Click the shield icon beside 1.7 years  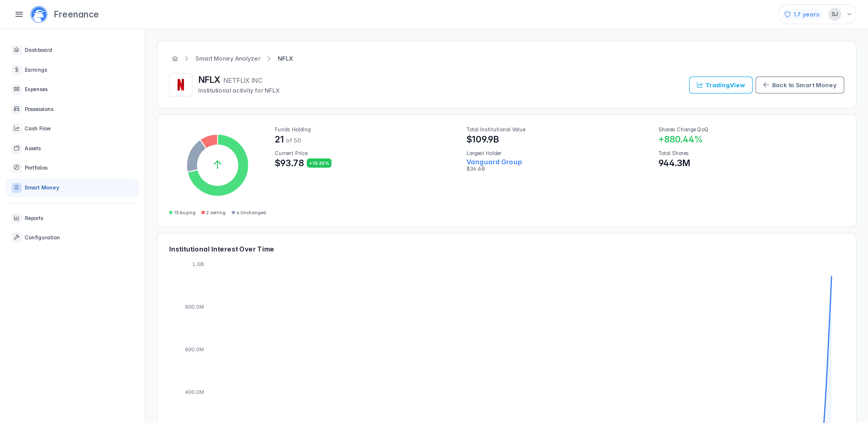pos(788,14)
